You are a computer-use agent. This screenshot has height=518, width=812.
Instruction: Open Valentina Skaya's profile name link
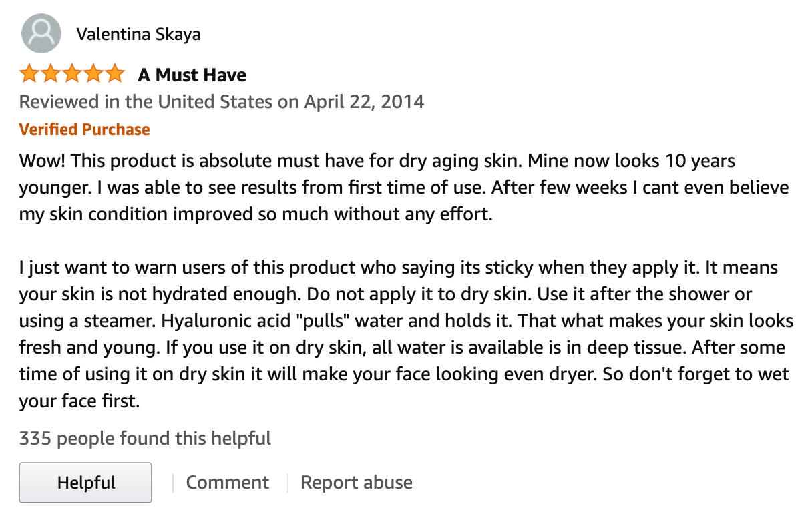pyautogui.click(x=138, y=34)
